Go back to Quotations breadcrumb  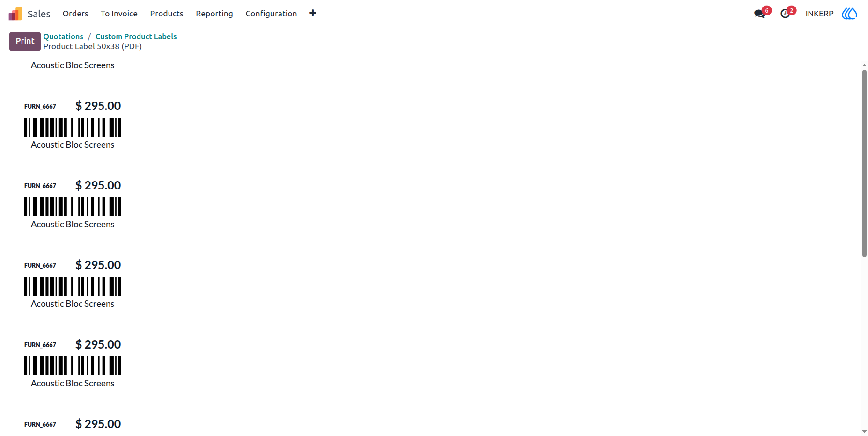point(63,36)
